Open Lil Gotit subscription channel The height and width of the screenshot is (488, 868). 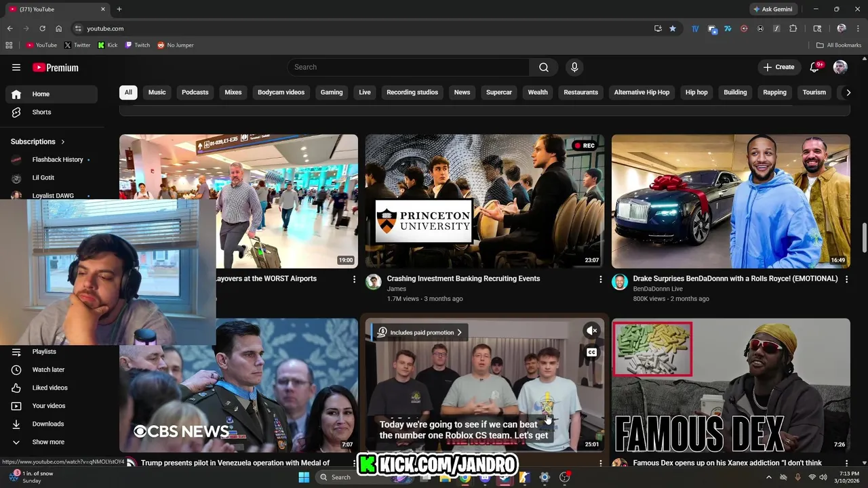(52, 178)
